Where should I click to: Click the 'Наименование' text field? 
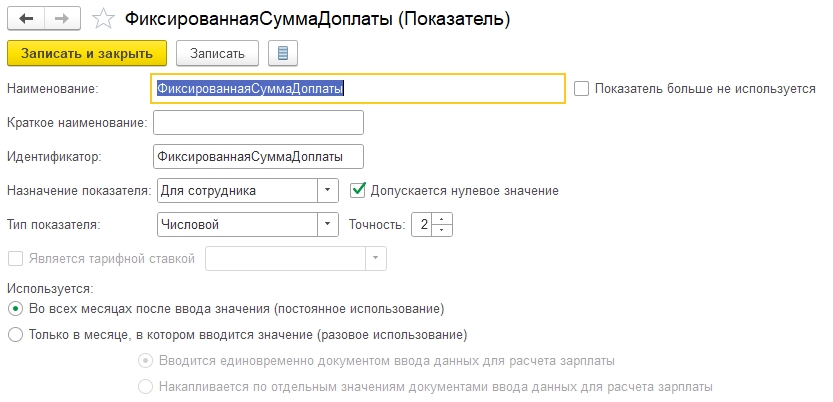click(x=360, y=88)
